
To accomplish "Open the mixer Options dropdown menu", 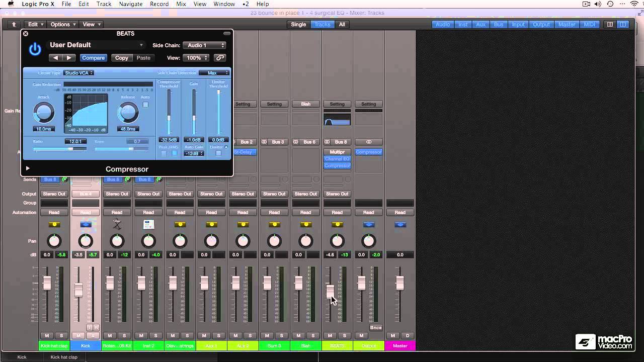I will point(62,24).
